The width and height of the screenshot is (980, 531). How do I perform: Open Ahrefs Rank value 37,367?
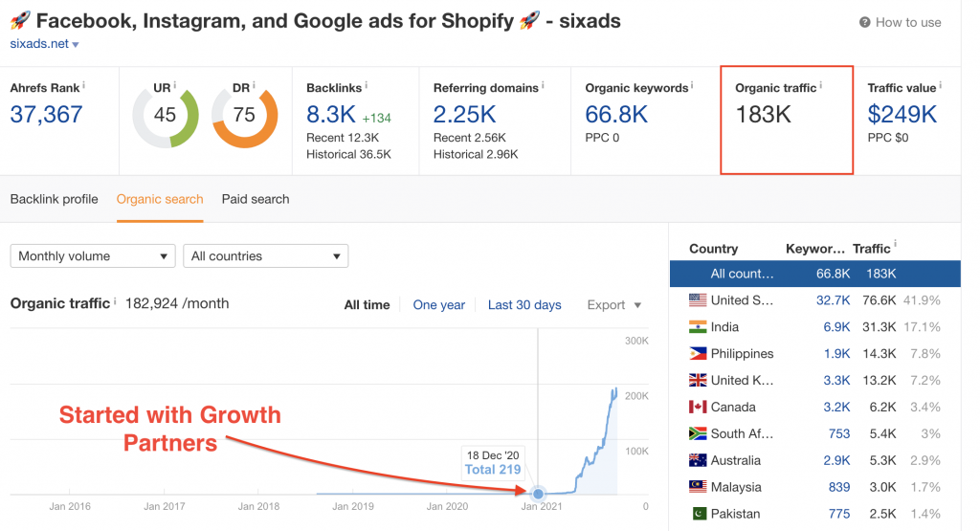click(x=46, y=114)
